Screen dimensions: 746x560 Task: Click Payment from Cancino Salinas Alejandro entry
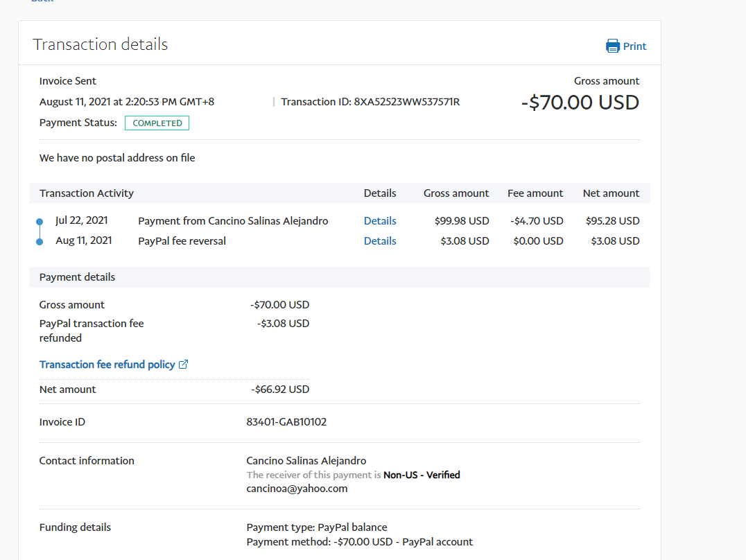(x=233, y=221)
